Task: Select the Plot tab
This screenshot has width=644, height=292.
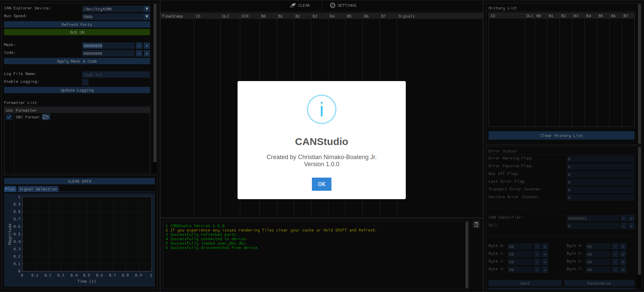Action: pos(10,189)
